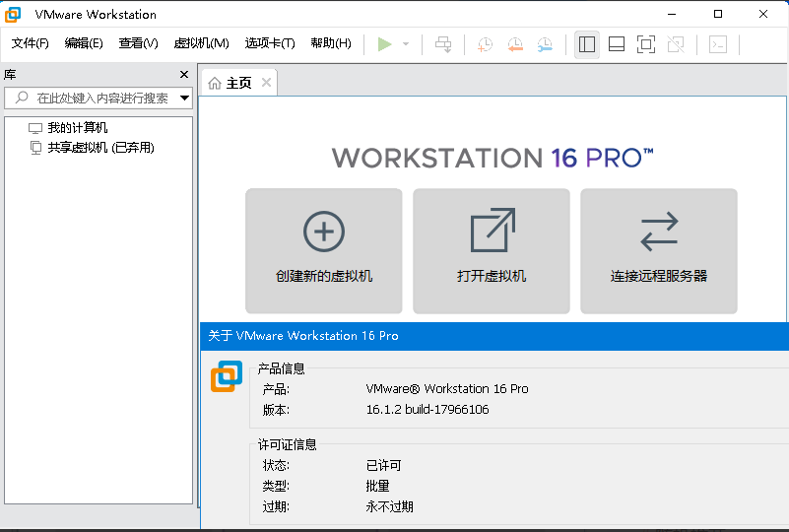Screen dimensions: 789x532
Task: Open Snapshot Manager wrench-clock icon
Action: pyautogui.click(x=545, y=44)
